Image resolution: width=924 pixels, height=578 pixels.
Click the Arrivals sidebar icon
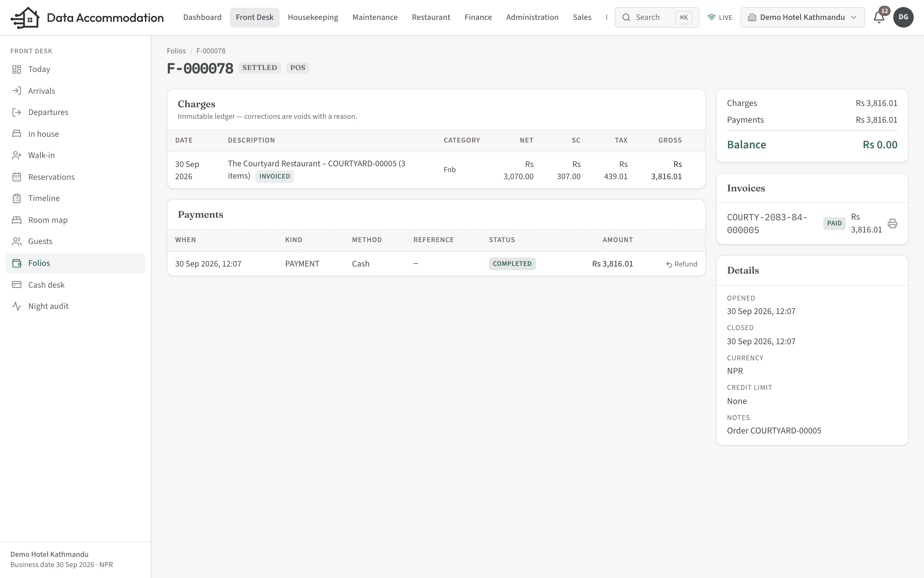pyautogui.click(x=16, y=91)
